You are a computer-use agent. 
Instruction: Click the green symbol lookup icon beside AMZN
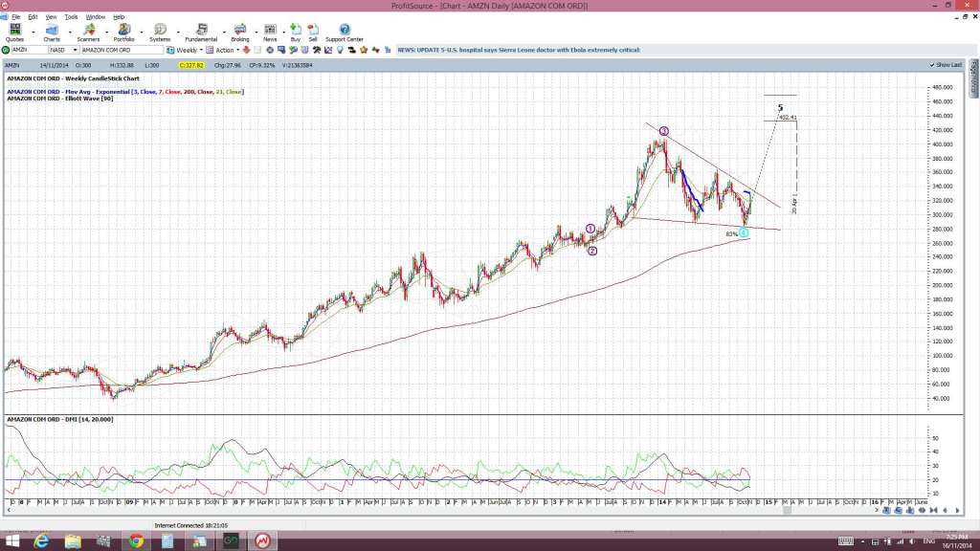point(6,50)
